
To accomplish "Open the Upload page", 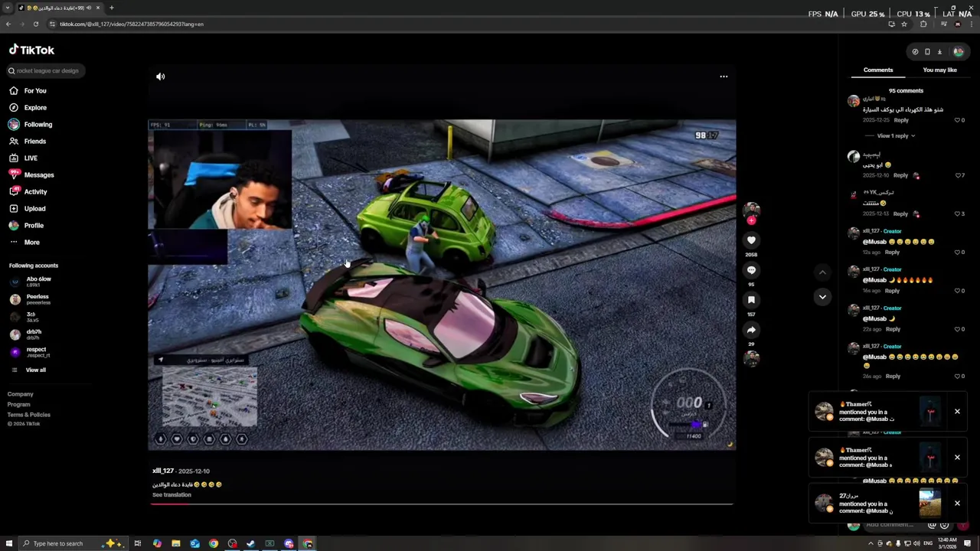I will (28, 208).
